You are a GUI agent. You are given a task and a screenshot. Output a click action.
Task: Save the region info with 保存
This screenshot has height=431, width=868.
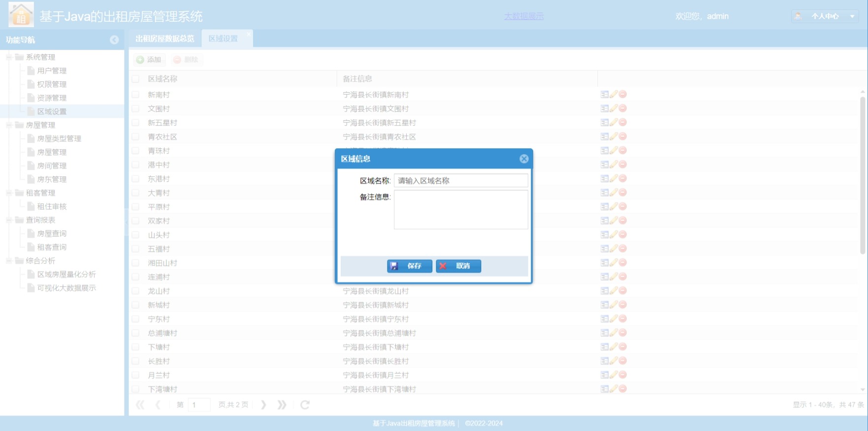410,266
